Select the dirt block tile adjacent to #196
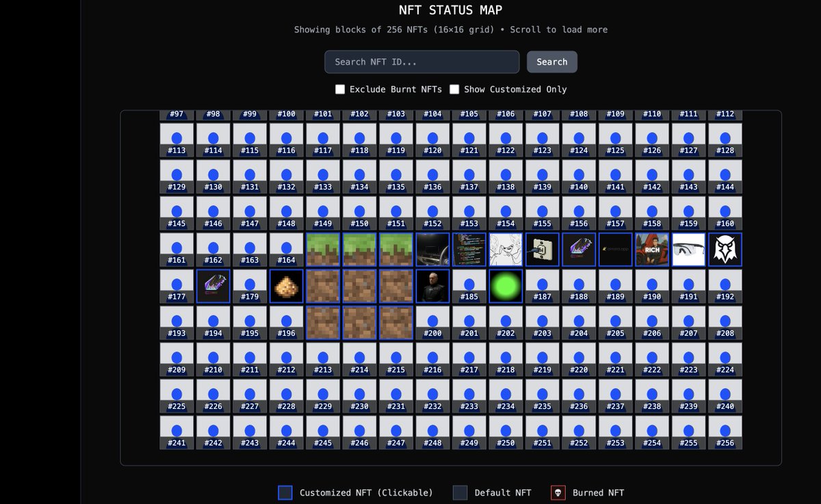 pyautogui.click(x=323, y=323)
